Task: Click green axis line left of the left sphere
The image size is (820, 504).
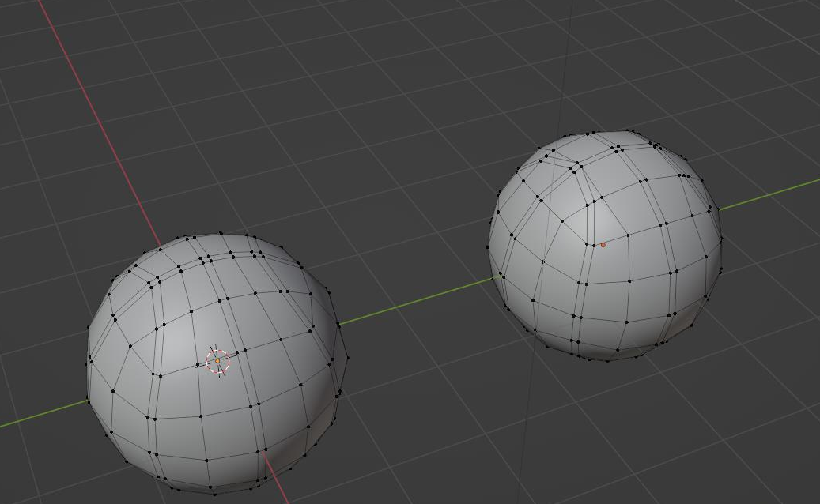Action: [40, 416]
